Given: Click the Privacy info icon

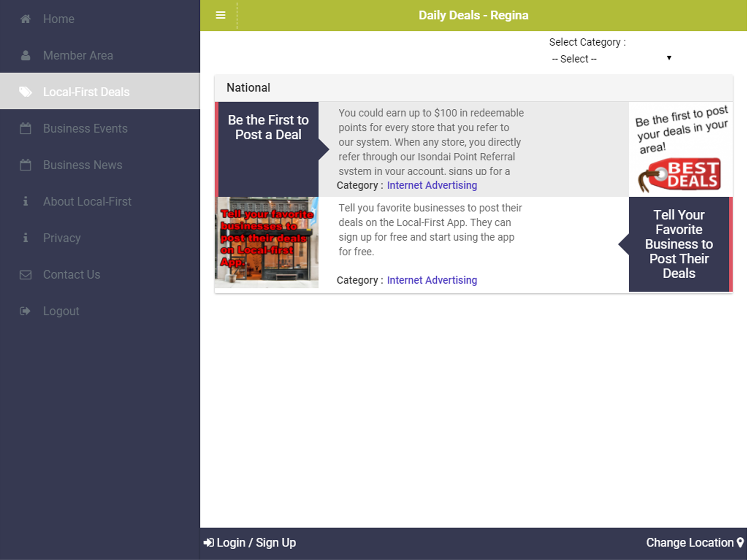Looking at the screenshot, I should pyautogui.click(x=25, y=238).
